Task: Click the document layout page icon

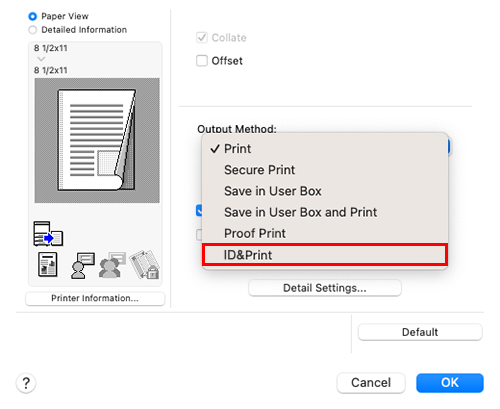Action: click(x=48, y=265)
